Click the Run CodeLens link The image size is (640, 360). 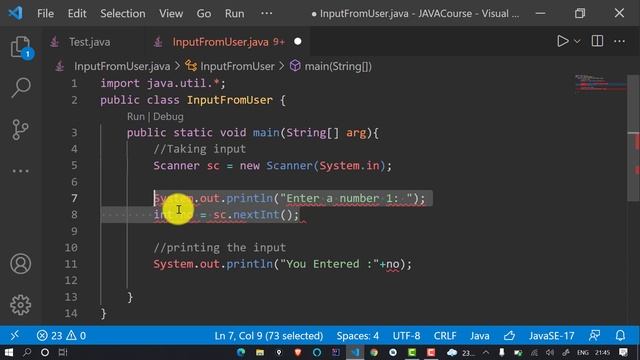tap(136, 117)
